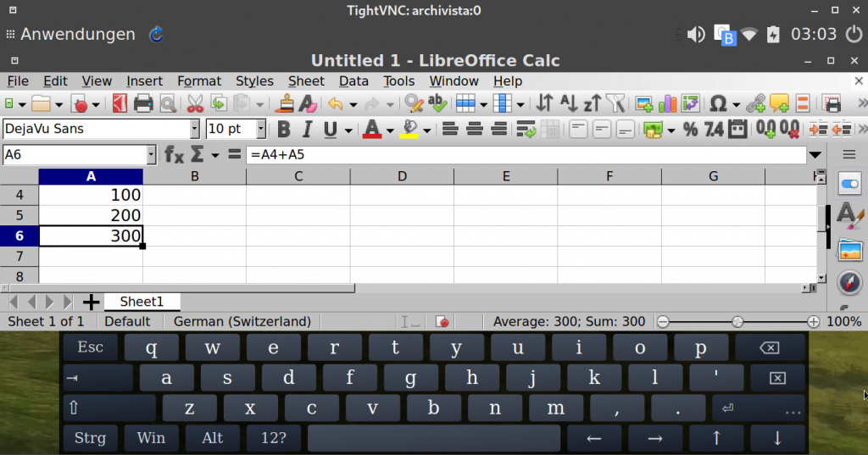The width and height of the screenshot is (868, 455).
Task: Align cell text right
Action: (498, 130)
